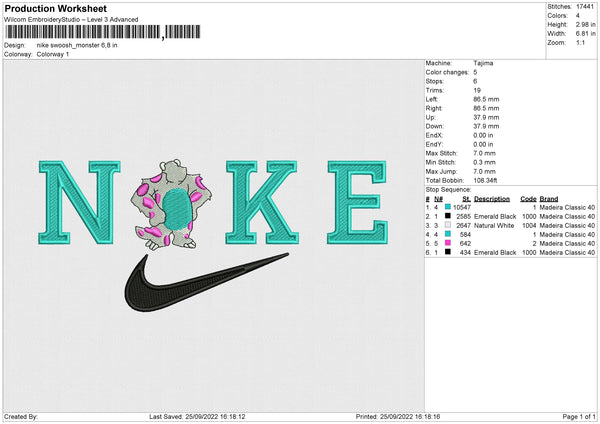This screenshot has height=424, width=600.
Task: Click the "Brand" column header
Action: point(549,199)
